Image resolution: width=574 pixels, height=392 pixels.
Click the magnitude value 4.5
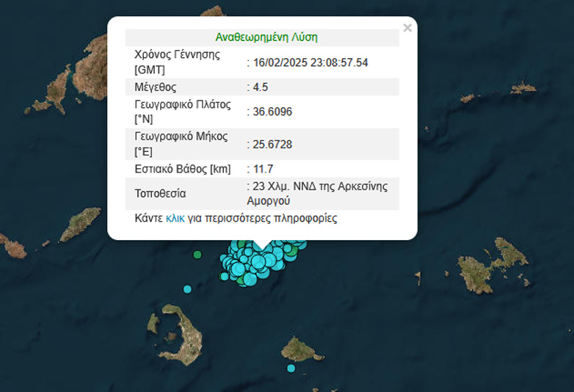260,87
